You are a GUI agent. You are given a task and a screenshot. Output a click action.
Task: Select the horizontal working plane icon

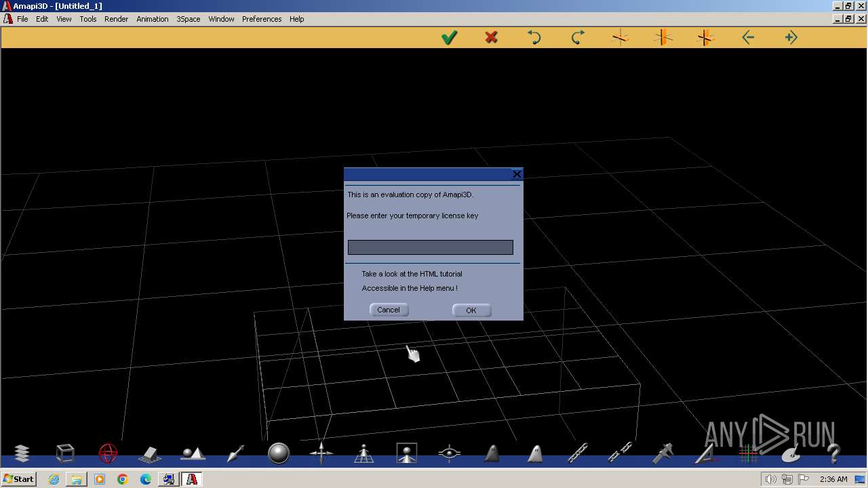point(620,37)
